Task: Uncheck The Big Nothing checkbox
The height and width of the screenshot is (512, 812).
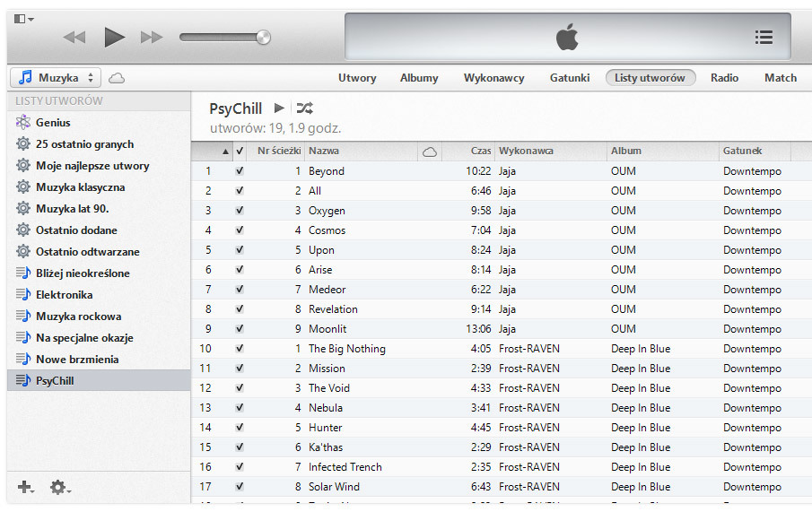Action: (x=240, y=349)
